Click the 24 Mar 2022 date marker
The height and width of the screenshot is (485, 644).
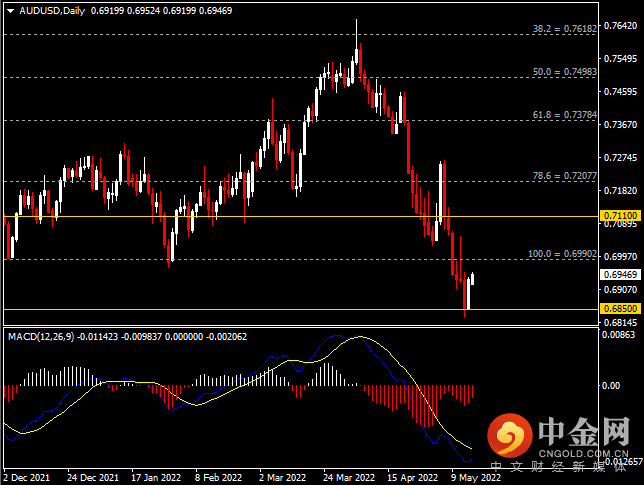point(348,477)
